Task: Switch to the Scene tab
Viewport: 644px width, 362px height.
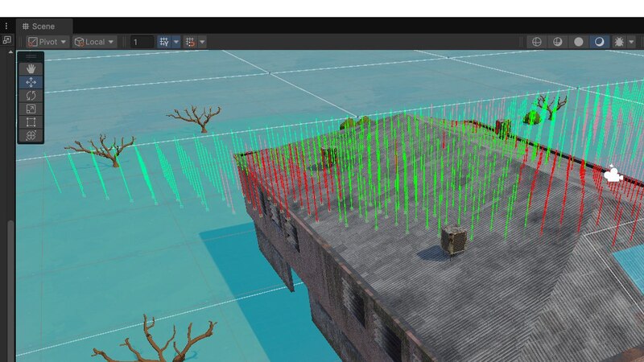Action: (43, 27)
